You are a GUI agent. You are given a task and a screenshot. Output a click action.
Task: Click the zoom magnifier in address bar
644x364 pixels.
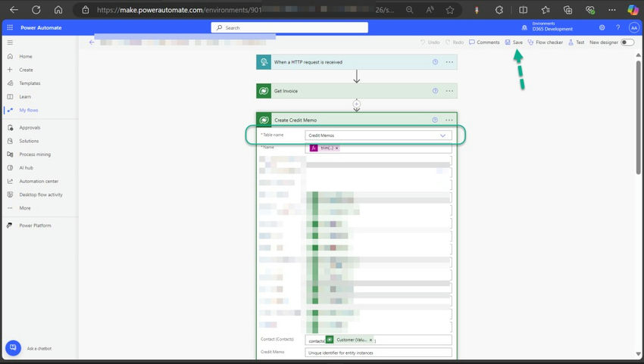pyautogui.click(x=409, y=10)
